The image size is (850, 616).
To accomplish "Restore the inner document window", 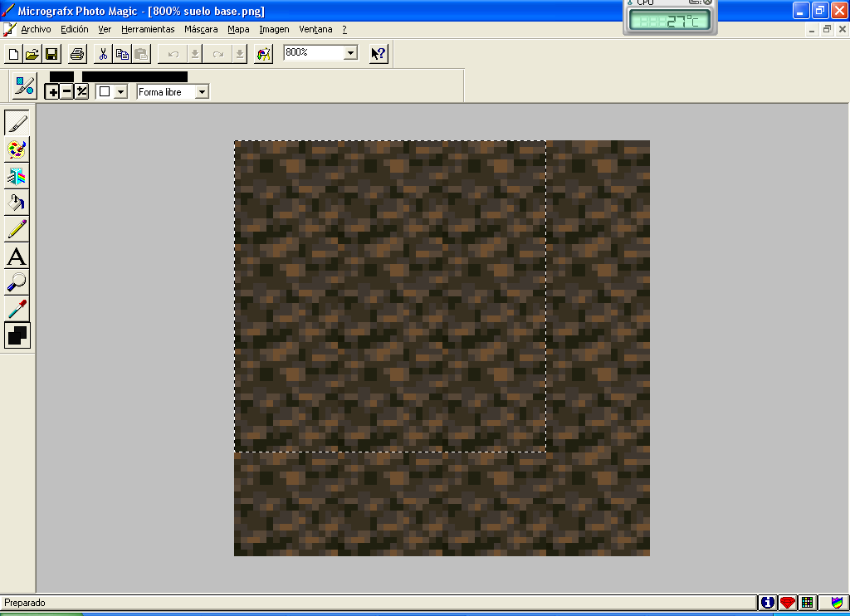I will (827, 29).
